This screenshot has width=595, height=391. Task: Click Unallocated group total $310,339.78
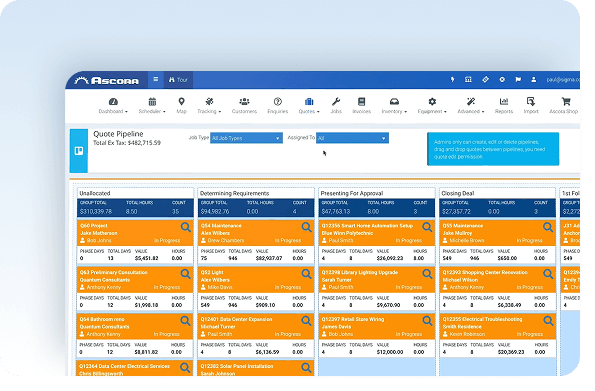[96, 211]
